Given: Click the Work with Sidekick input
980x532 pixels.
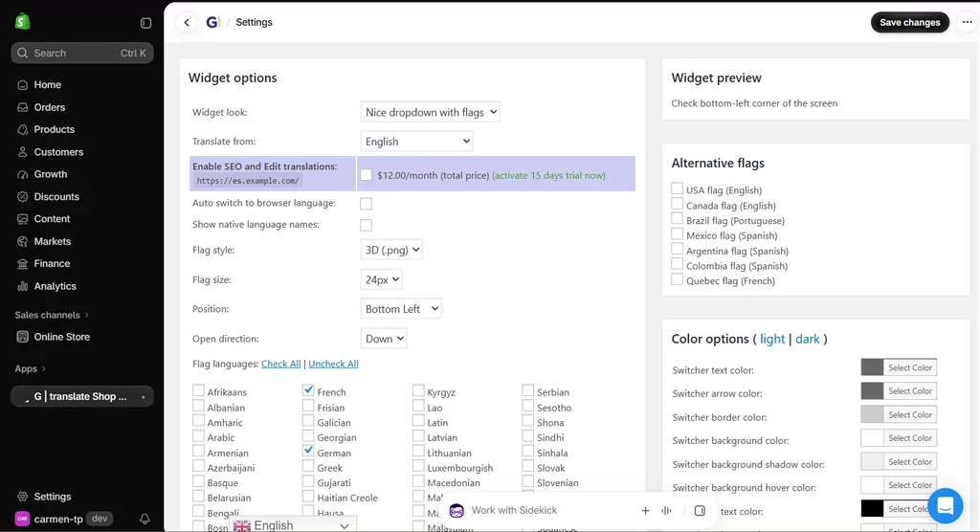Looking at the screenshot, I should click(x=514, y=511).
